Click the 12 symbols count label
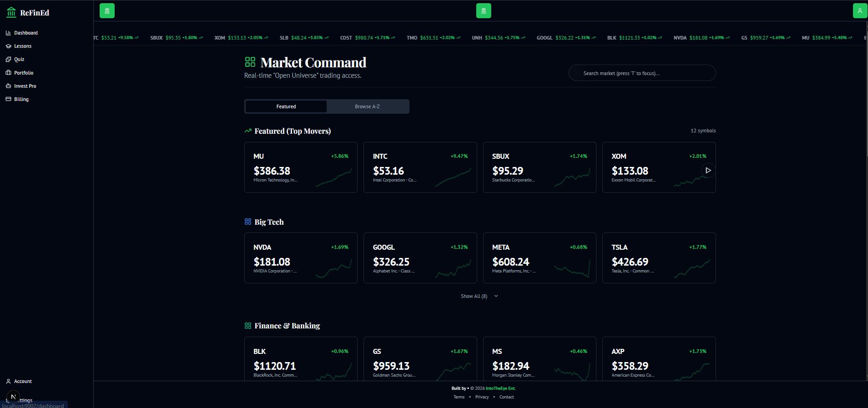 [x=703, y=131]
